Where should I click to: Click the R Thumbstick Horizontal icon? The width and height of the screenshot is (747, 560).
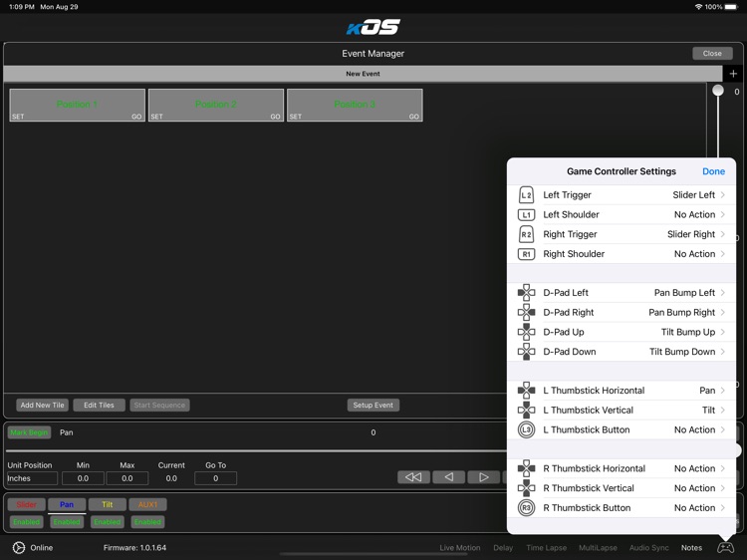coord(526,468)
